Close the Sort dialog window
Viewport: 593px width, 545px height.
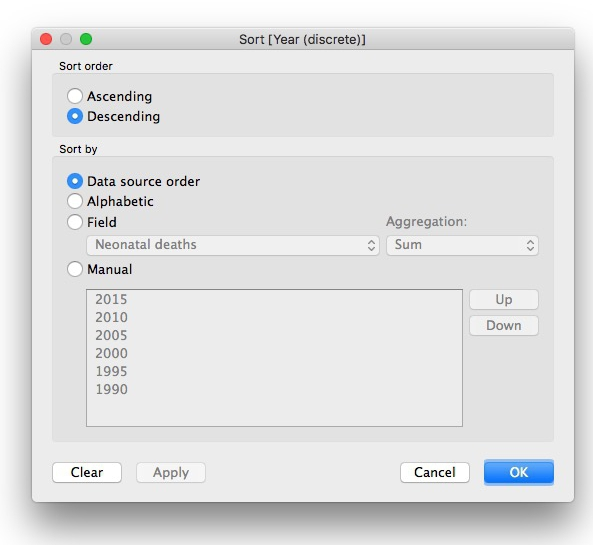46,39
